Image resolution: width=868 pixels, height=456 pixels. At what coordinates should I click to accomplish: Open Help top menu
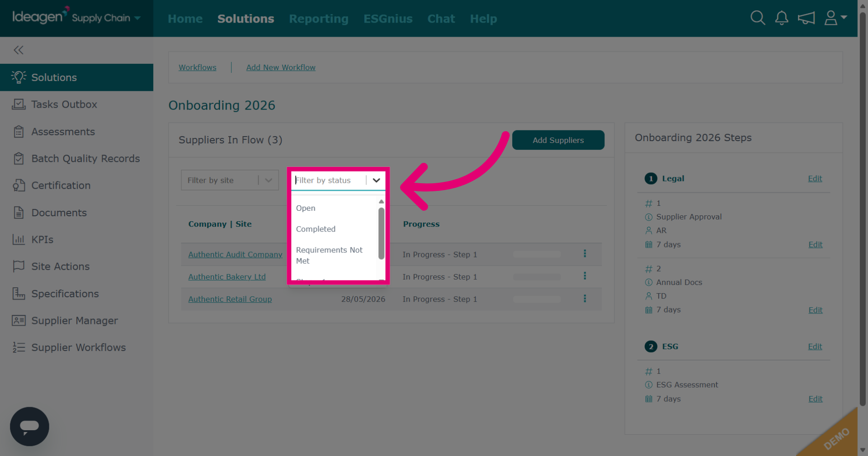(x=483, y=19)
